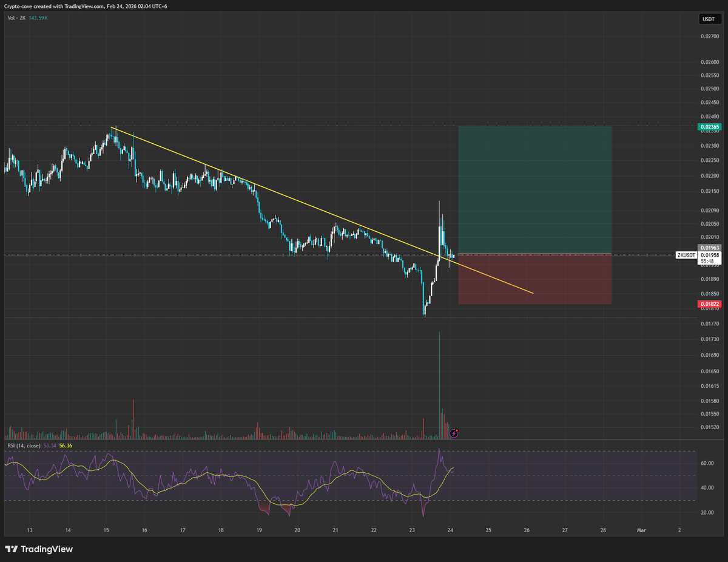Screen dimensions: 728x562
Task: Select the RSI moving average value 56.36
Action: [66, 445]
